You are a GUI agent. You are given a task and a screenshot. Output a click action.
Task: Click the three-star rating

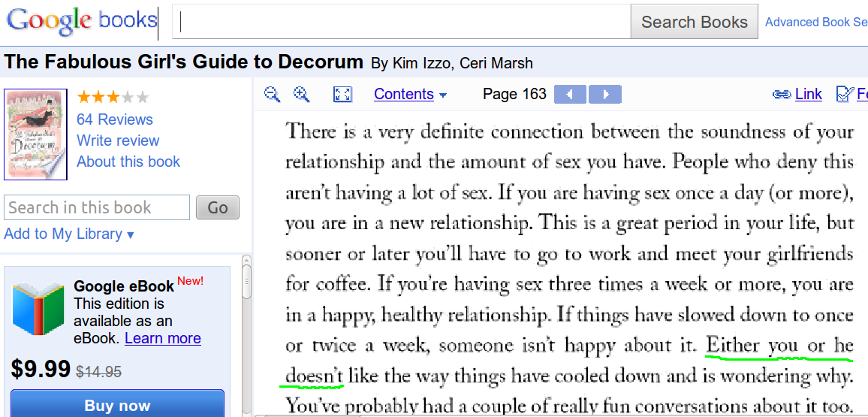click(x=113, y=98)
